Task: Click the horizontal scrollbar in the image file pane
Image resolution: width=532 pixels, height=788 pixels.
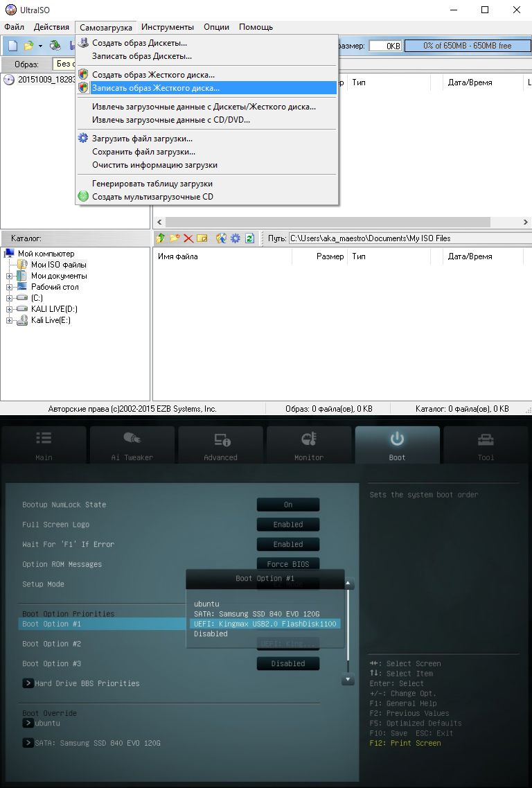Action: (x=328, y=222)
